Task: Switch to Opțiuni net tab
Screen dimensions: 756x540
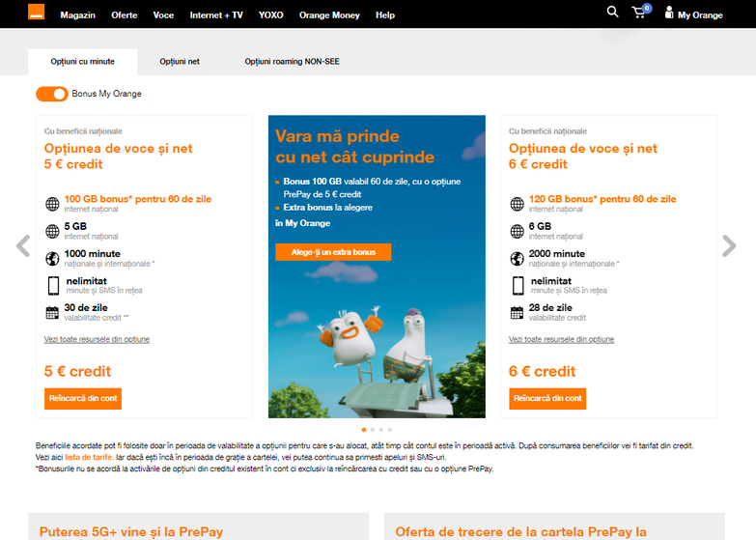Action: point(180,62)
